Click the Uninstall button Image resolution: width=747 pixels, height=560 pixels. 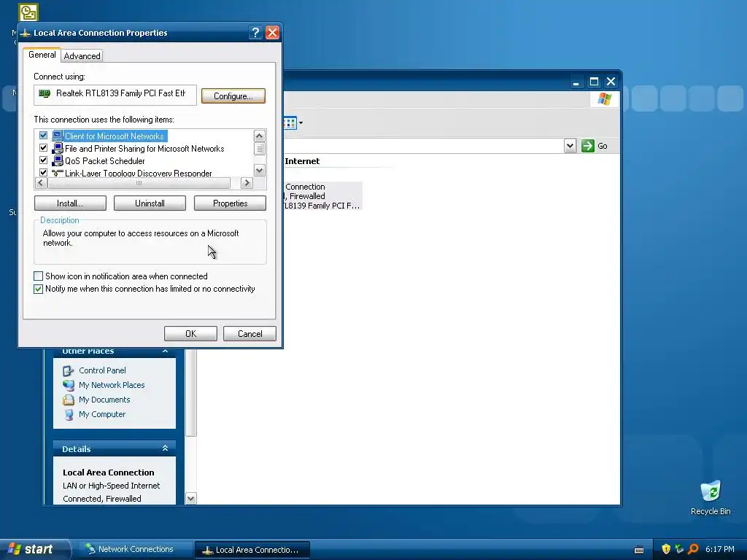click(x=150, y=203)
